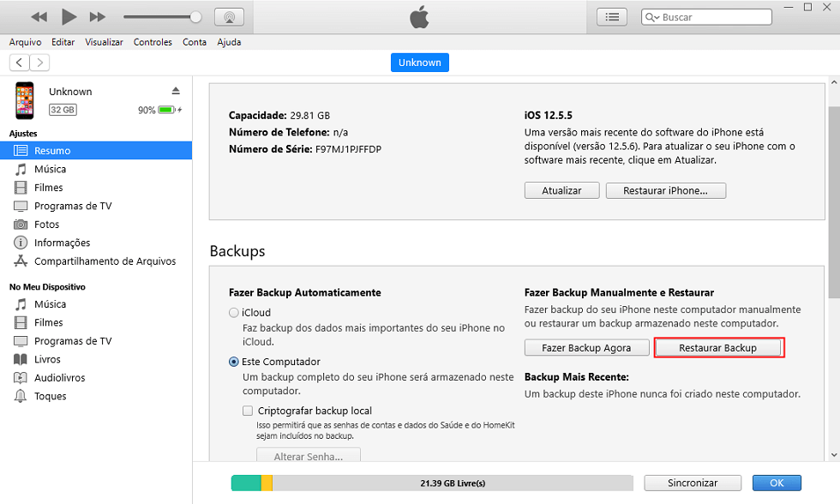Select the Este Computador radio button
840x504 pixels.
click(233, 362)
